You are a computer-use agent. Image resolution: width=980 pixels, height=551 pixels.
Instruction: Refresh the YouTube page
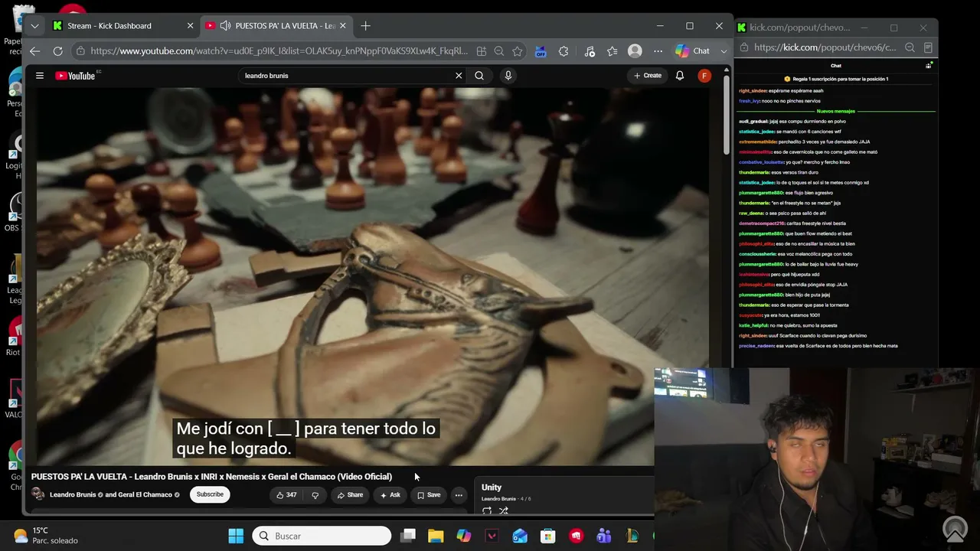point(57,51)
